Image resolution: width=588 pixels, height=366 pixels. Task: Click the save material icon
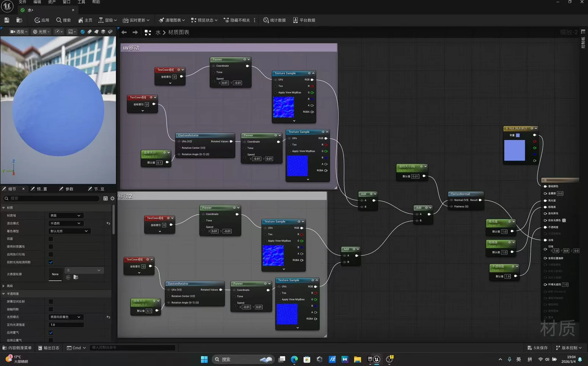(7, 20)
